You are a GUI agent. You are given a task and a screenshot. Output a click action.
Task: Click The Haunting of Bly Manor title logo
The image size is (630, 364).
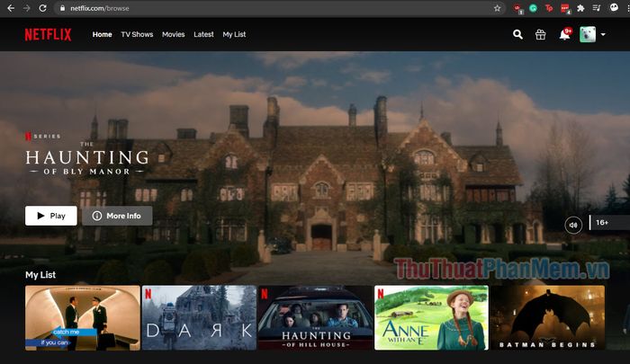87,158
